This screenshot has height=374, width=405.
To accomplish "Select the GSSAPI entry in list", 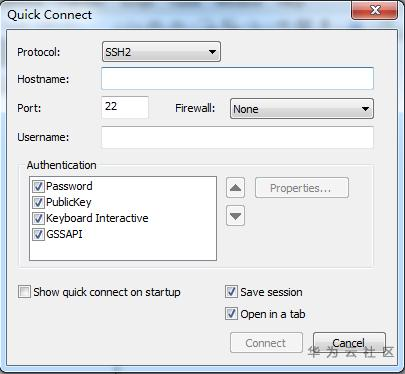I will click(64, 234).
